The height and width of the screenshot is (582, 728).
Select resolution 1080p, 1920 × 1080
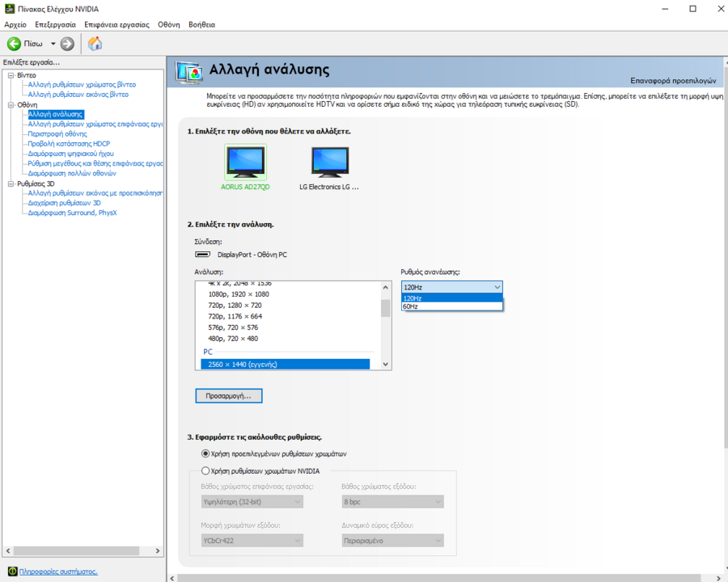(x=239, y=294)
